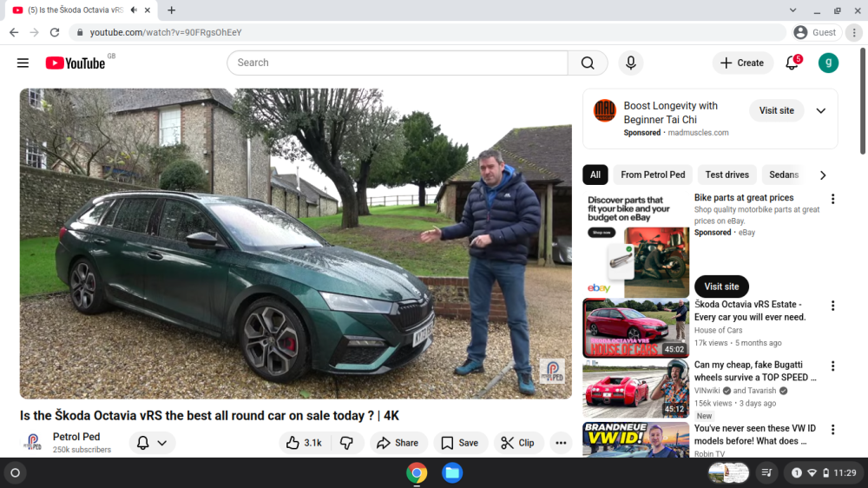868x488 pixels.
Task: Open options for Škoda Octavia vRS Estate video
Action: pos(832,306)
